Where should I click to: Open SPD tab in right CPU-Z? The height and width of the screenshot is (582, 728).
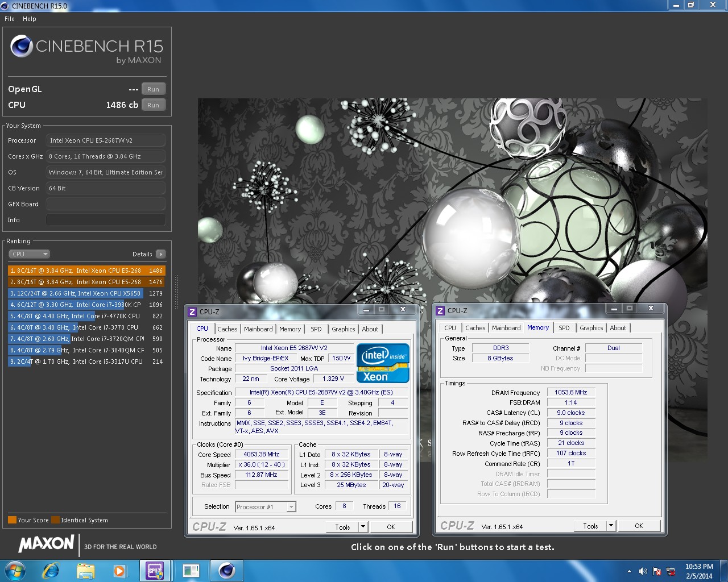tap(564, 328)
